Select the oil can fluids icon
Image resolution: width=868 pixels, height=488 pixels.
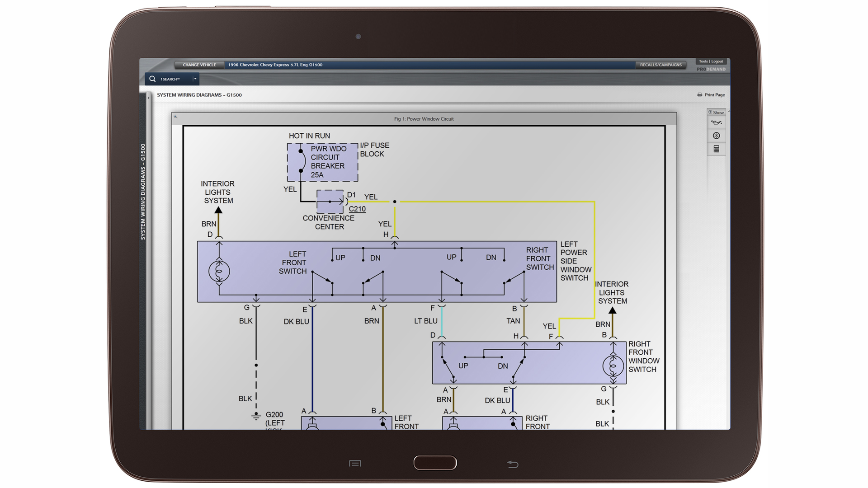[x=717, y=122]
